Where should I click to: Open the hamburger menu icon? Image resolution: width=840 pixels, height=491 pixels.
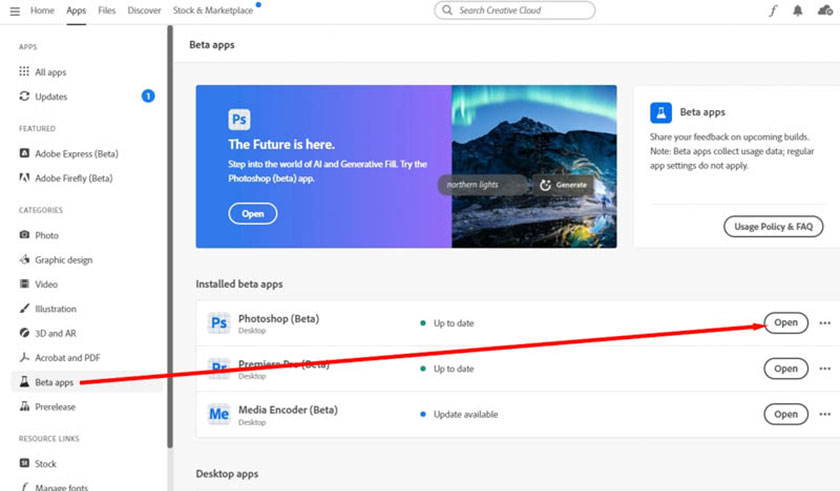click(x=15, y=11)
